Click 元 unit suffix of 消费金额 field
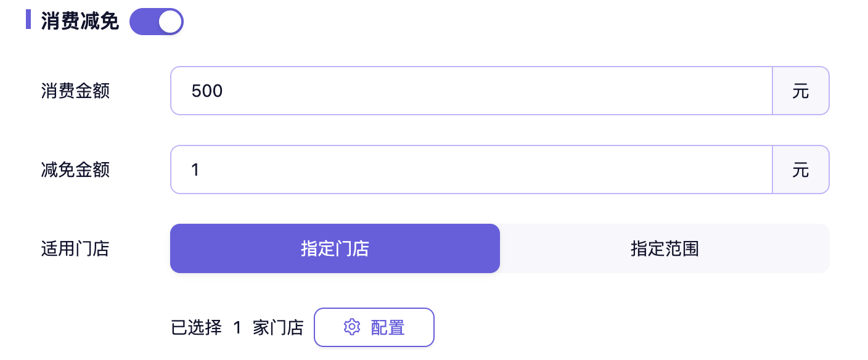Viewport: 868px width, 360px height. pos(800,91)
